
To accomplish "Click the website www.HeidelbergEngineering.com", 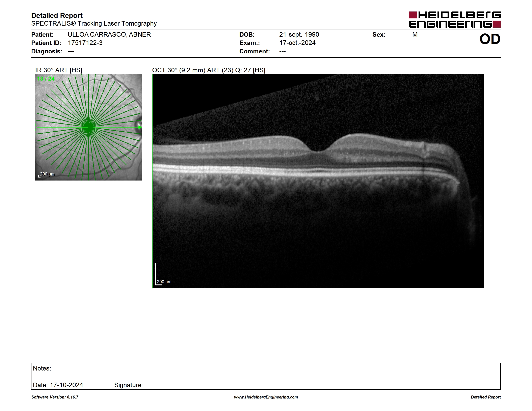I will click(266, 397).
